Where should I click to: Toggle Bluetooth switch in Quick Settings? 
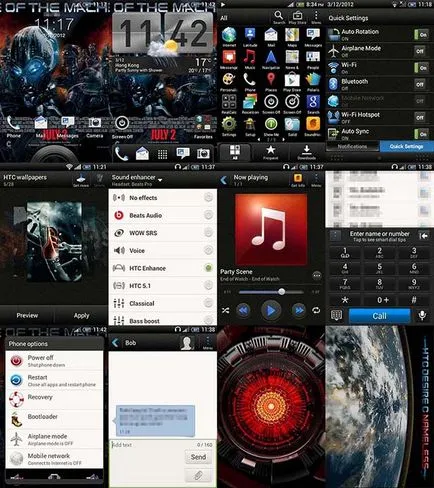click(421, 84)
